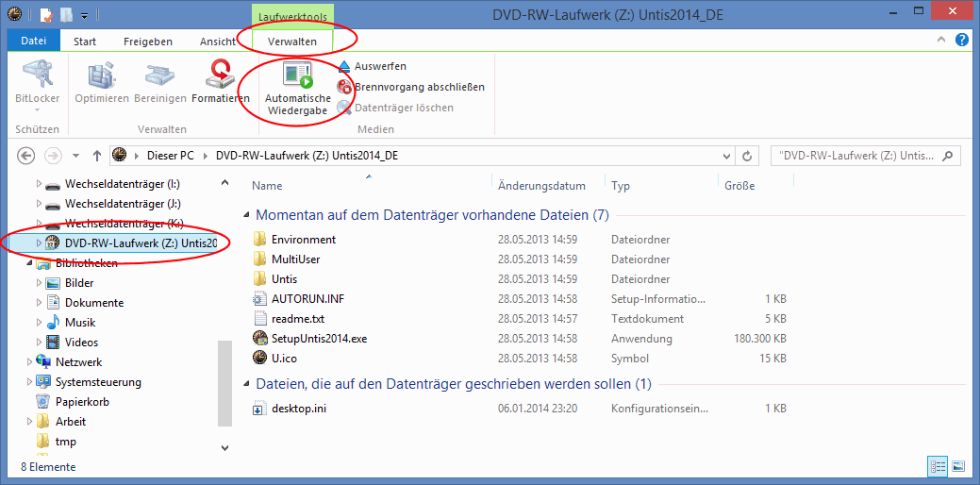The width and height of the screenshot is (980, 485).
Task: Go up one folder level arrow
Action: 96,156
